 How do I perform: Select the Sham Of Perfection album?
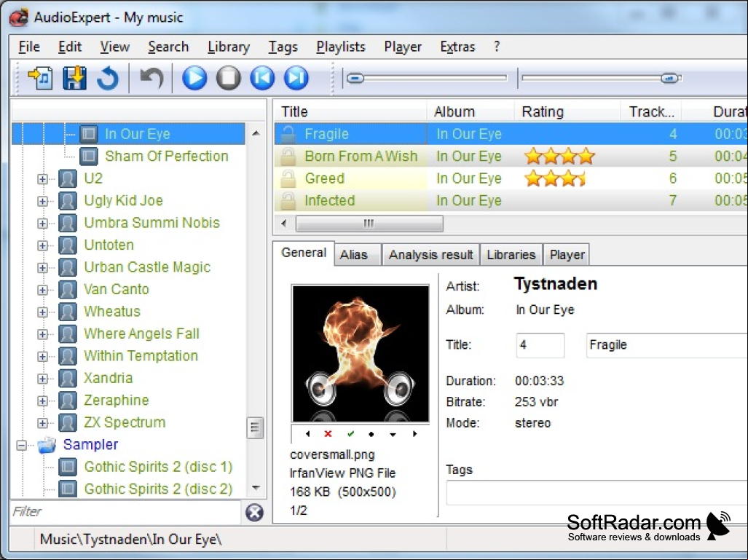(167, 156)
